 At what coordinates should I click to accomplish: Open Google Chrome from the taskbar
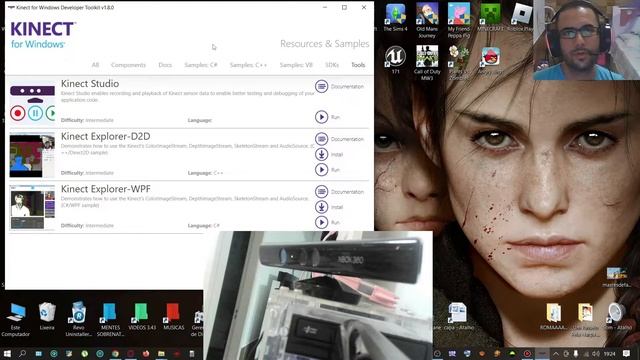(x=116, y=353)
